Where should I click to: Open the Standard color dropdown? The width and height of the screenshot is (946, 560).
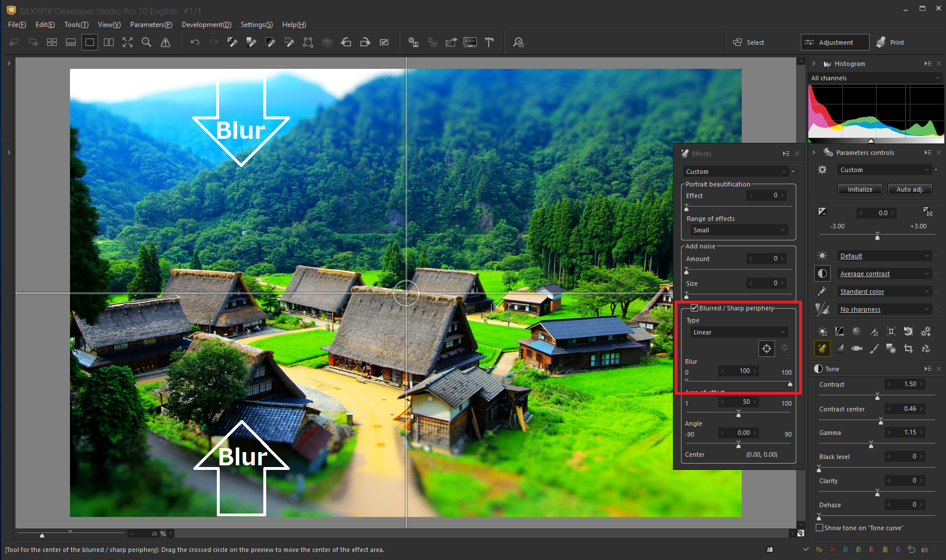click(884, 291)
